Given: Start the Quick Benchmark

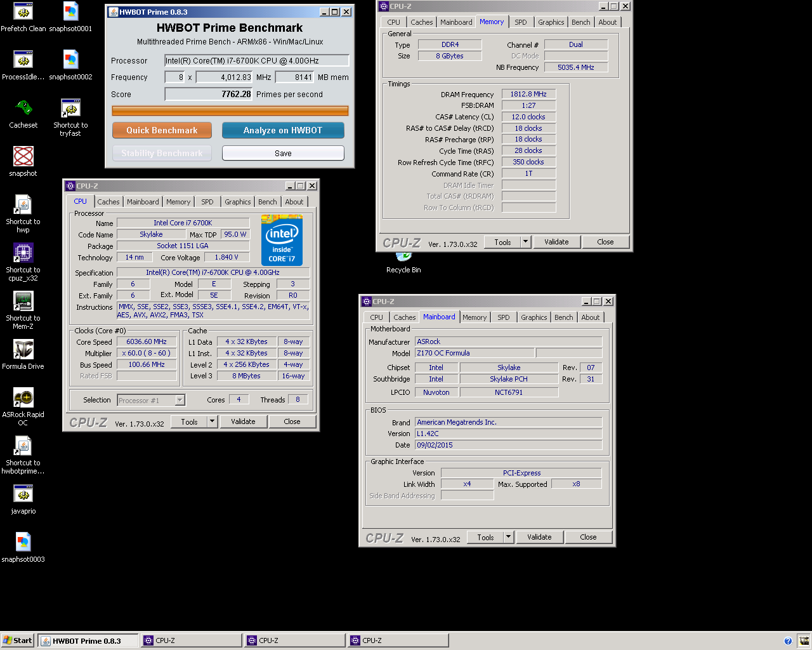Looking at the screenshot, I should point(162,130).
